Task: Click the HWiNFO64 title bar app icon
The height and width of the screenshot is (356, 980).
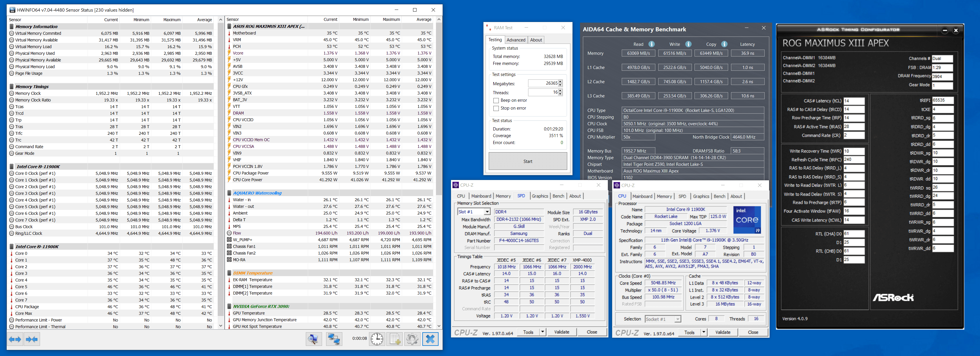Action: tap(12, 10)
